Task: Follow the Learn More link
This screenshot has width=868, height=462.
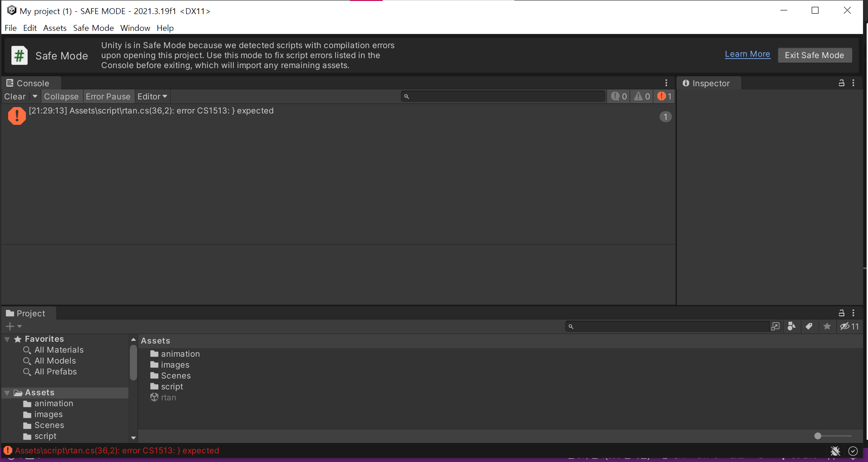Action: [747, 54]
